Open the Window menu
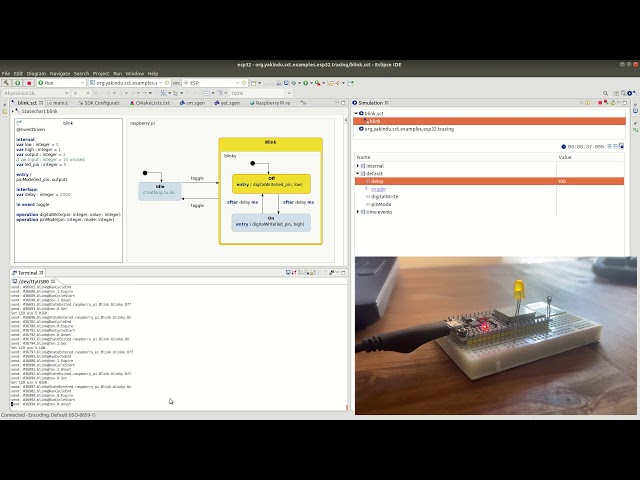 [135, 73]
